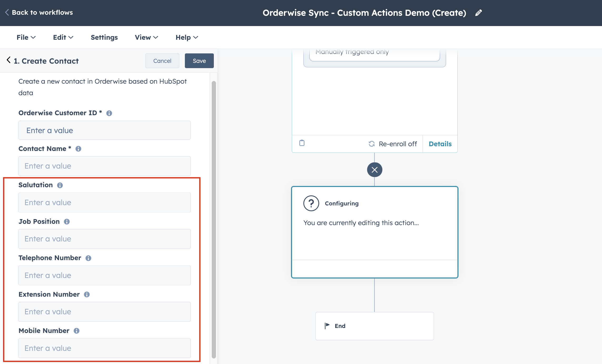Open trigger Details link
Screen dimensions: 602x364
tap(440, 144)
